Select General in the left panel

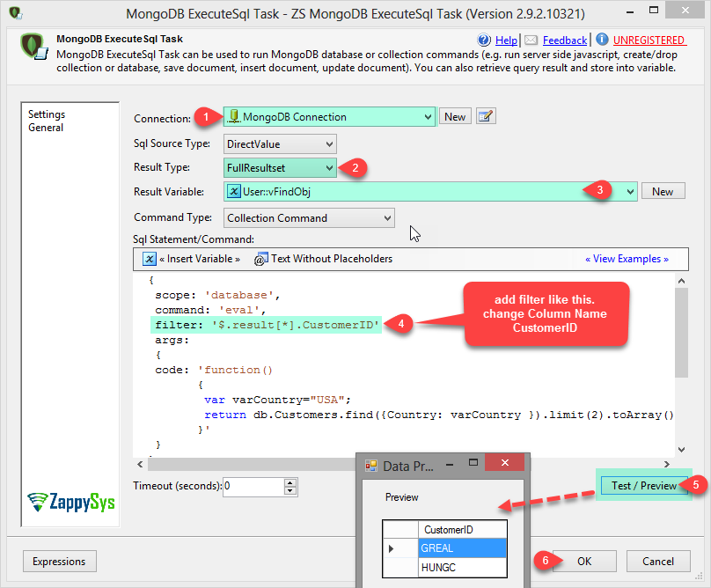tap(46, 128)
